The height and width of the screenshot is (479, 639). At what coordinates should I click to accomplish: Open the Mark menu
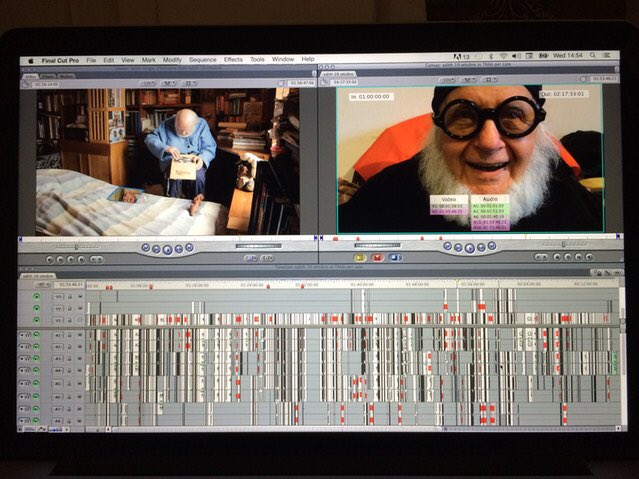[148, 60]
